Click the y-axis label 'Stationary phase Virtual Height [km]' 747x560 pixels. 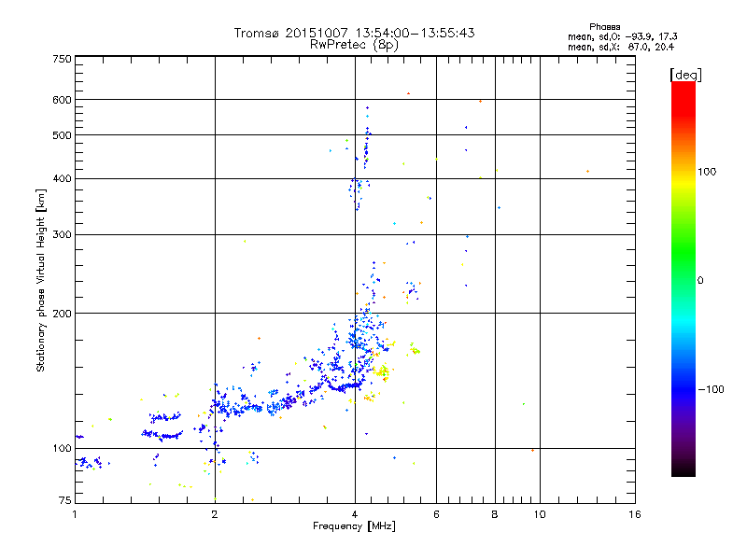pyautogui.click(x=40, y=281)
